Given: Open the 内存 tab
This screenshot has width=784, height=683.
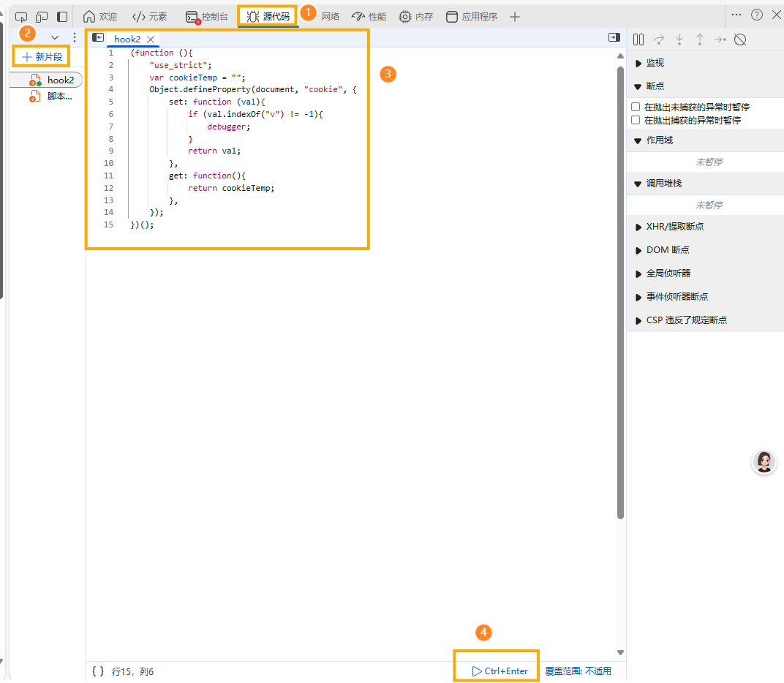Looking at the screenshot, I should coord(415,17).
